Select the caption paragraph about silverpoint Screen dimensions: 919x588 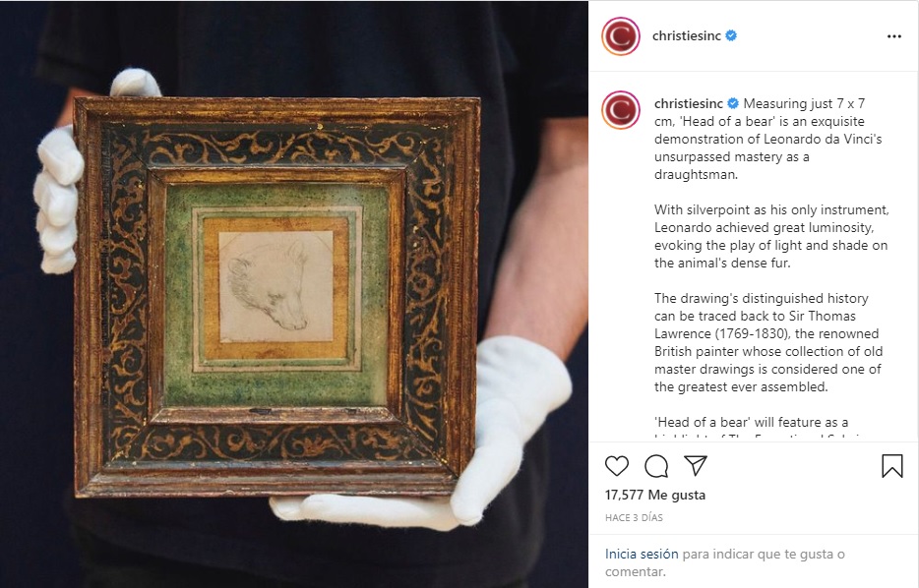tap(771, 237)
